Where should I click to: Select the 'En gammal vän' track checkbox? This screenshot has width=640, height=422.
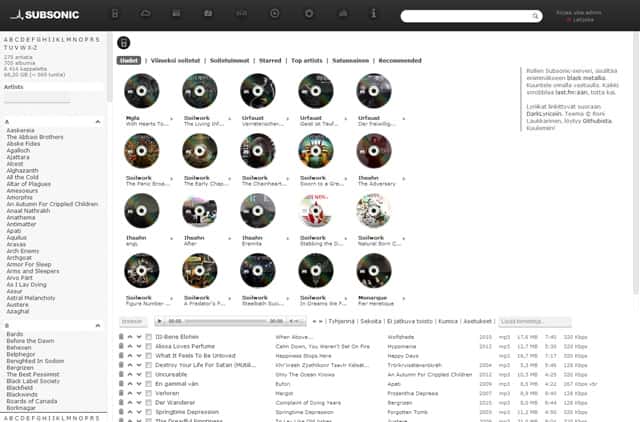[149, 384]
